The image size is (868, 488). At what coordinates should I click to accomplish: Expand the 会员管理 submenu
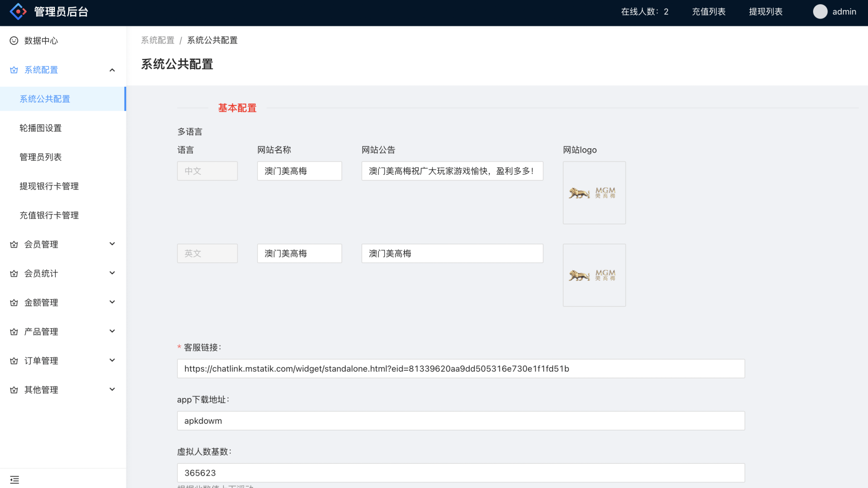[112, 244]
